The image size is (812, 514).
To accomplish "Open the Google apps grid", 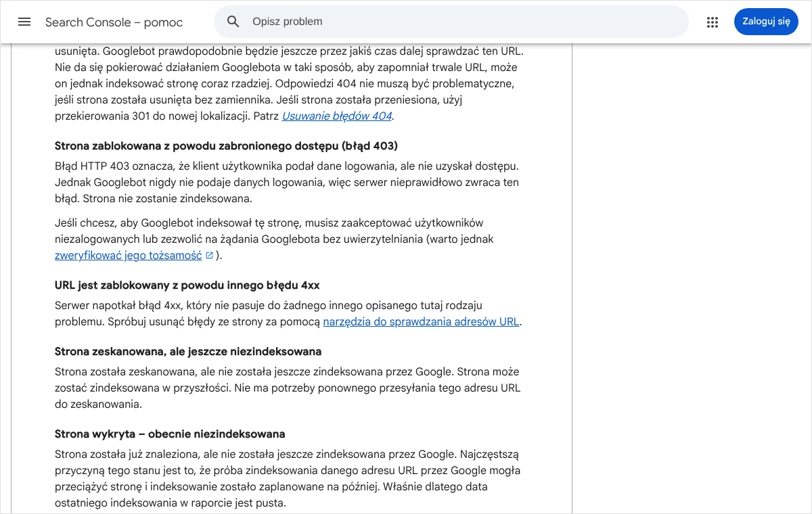I will pos(712,22).
